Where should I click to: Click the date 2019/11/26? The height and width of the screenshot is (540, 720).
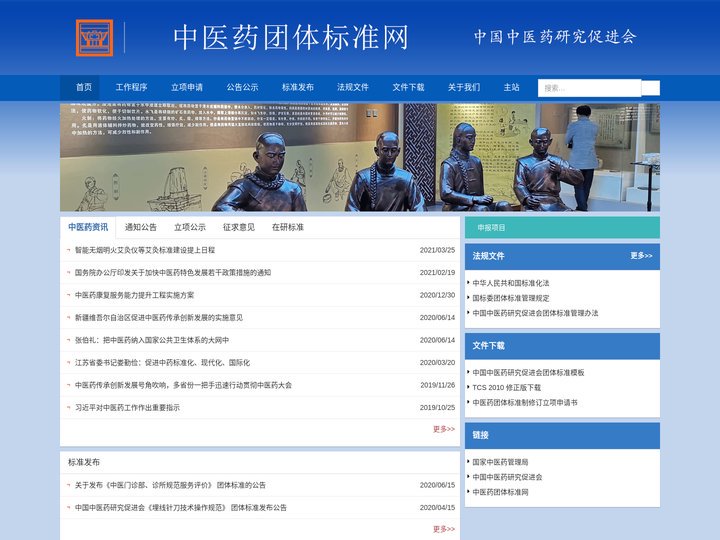(x=437, y=385)
